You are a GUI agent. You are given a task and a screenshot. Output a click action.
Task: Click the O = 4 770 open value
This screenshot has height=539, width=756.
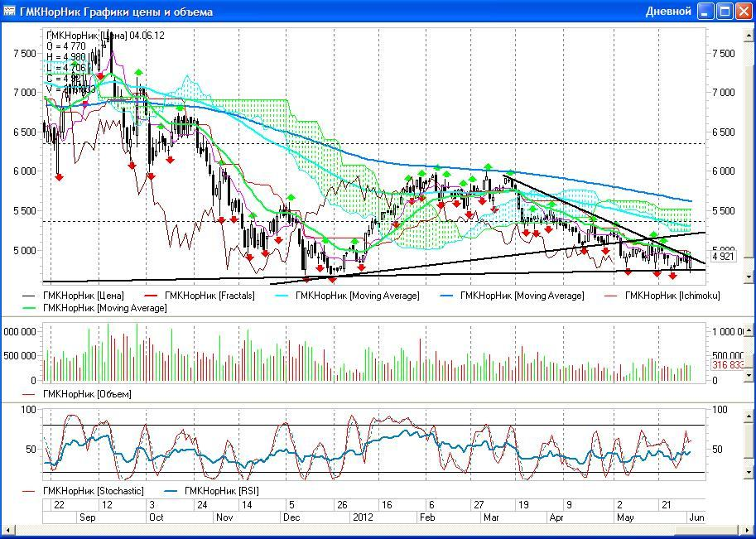66,46
